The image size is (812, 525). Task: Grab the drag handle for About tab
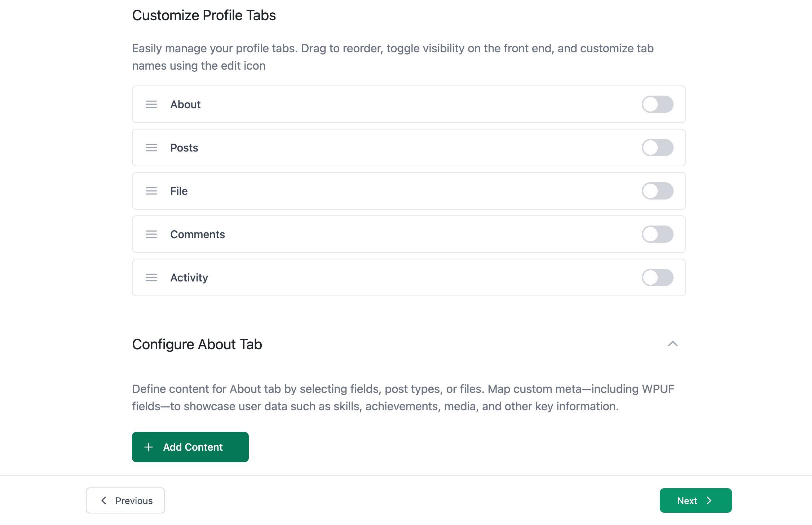click(151, 104)
